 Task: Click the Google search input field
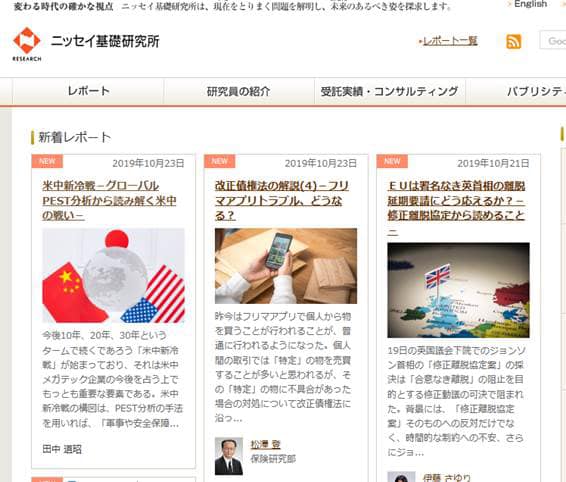553,40
